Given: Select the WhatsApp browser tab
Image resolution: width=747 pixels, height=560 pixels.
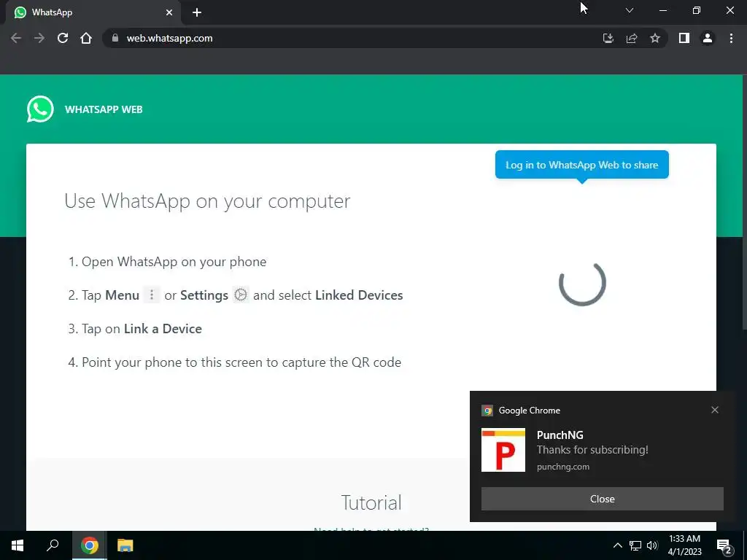Looking at the screenshot, I should click(x=93, y=12).
